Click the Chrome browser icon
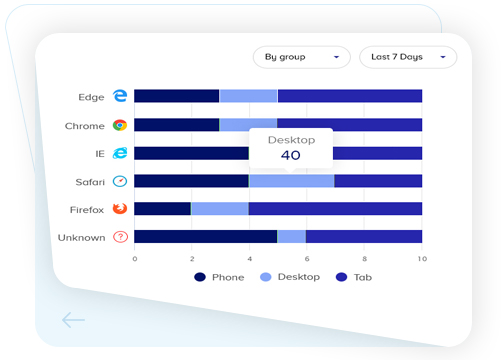This screenshot has height=360, width=502. pyautogui.click(x=120, y=125)
